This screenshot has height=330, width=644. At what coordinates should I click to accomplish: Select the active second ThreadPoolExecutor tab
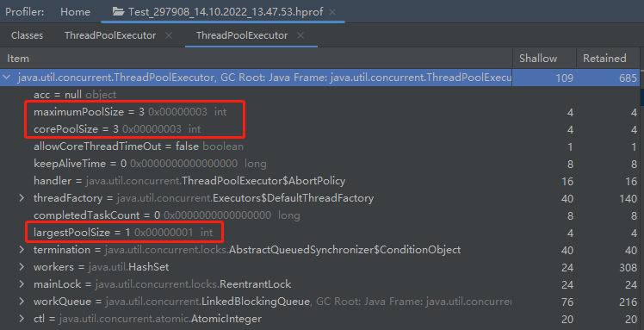pyautogui.click(x=242, y=35)
